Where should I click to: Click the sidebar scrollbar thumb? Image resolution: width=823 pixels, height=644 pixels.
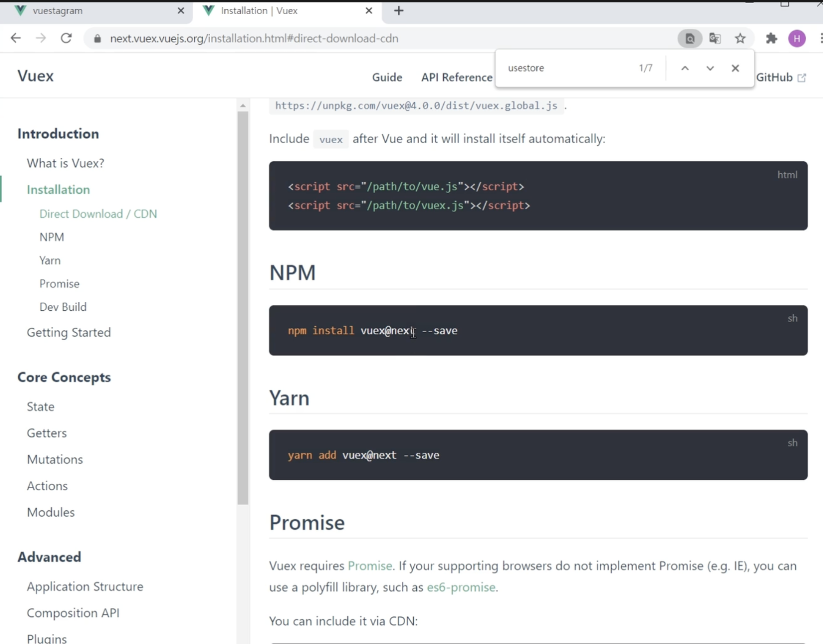click(243, 308)
